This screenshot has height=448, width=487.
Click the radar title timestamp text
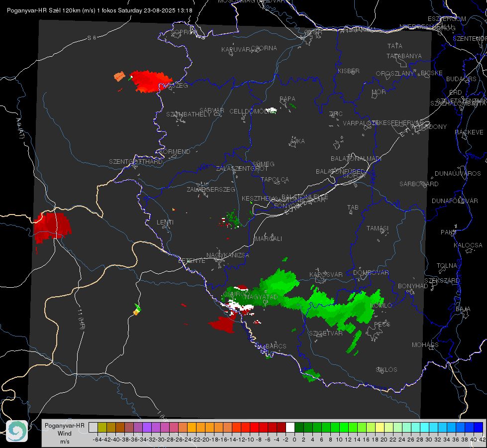point(99,10)
